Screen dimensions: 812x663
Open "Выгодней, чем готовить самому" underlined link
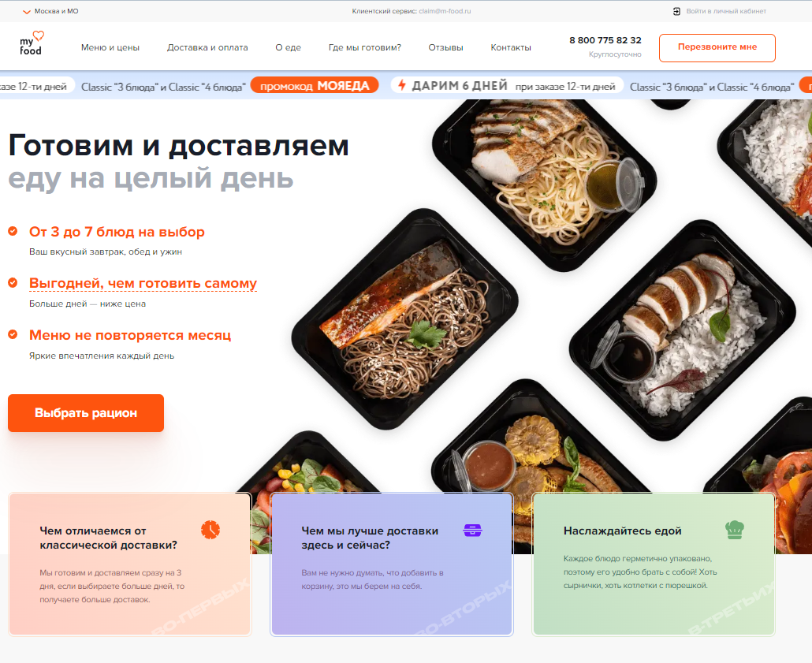click(x=143, y=283)
